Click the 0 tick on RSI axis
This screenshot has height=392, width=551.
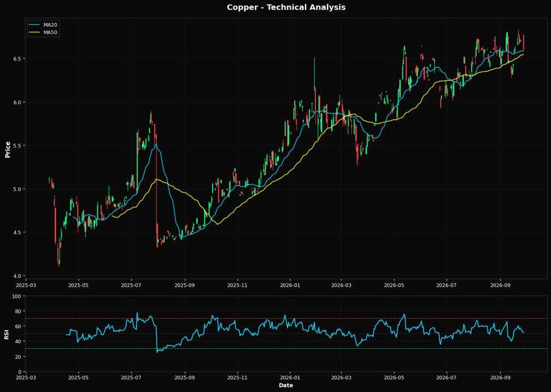(21, 372)
